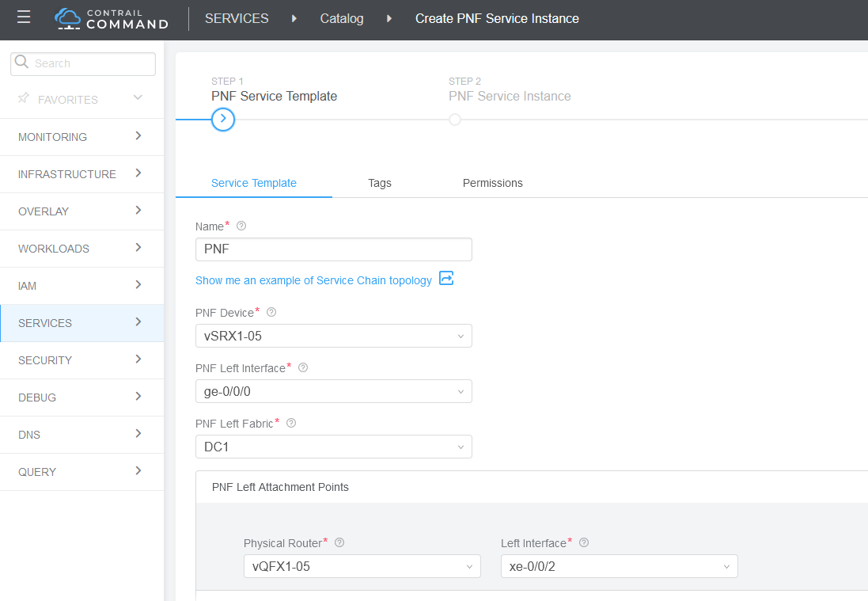Click help icon beside PNF Left Fabric
This screenshot has width=868, height=601.
click(x=291, y=423)
